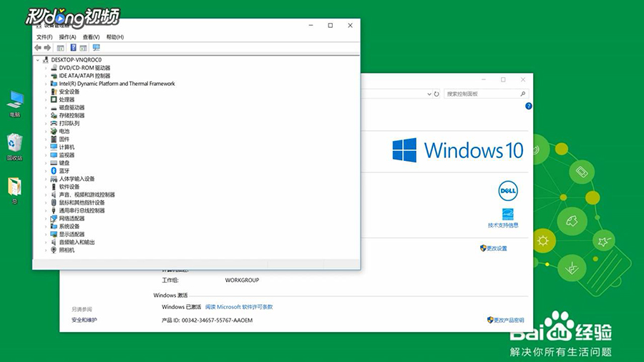Select the 显示适配器 display icon

54,235
